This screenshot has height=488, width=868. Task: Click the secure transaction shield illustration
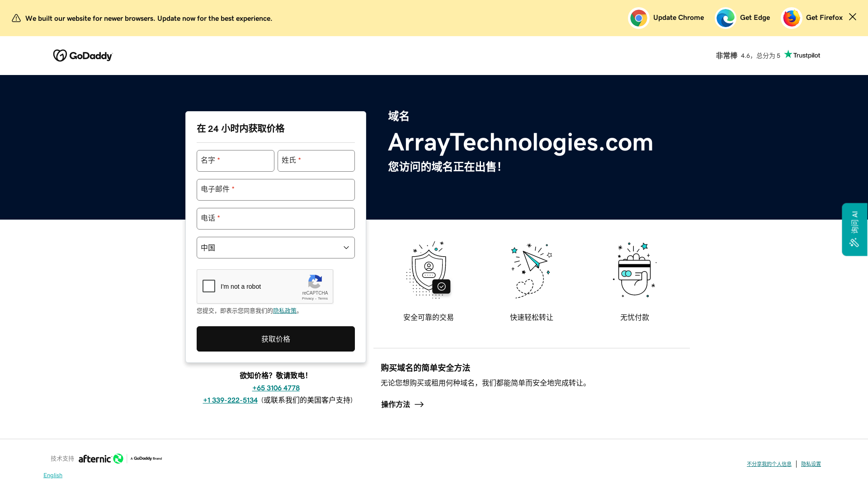(428, 270)
